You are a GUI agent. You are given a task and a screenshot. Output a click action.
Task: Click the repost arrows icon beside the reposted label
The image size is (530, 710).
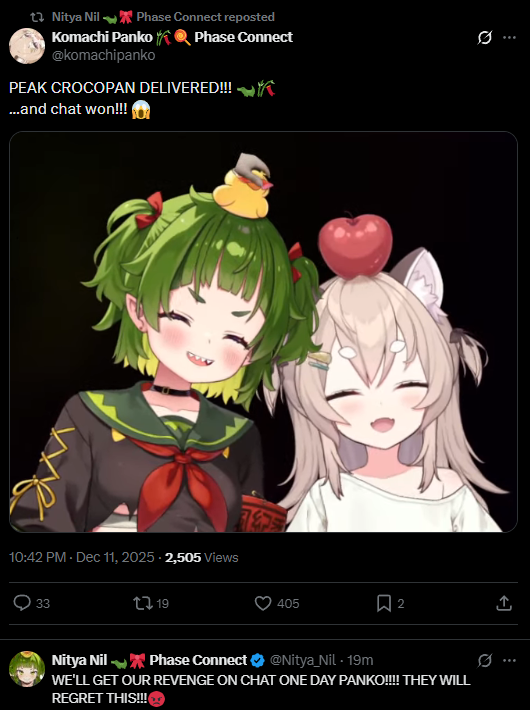(x=37, y=17)
